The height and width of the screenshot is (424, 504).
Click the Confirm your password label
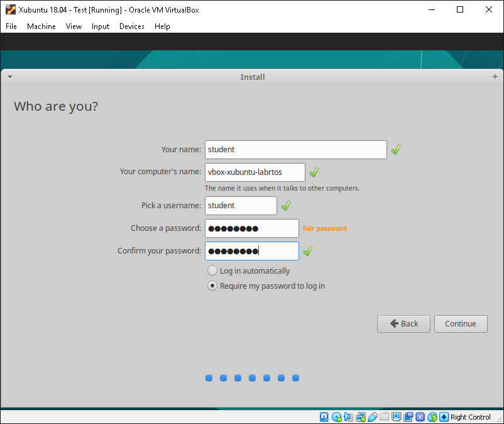pyautogui.click(x=159, y=251)
